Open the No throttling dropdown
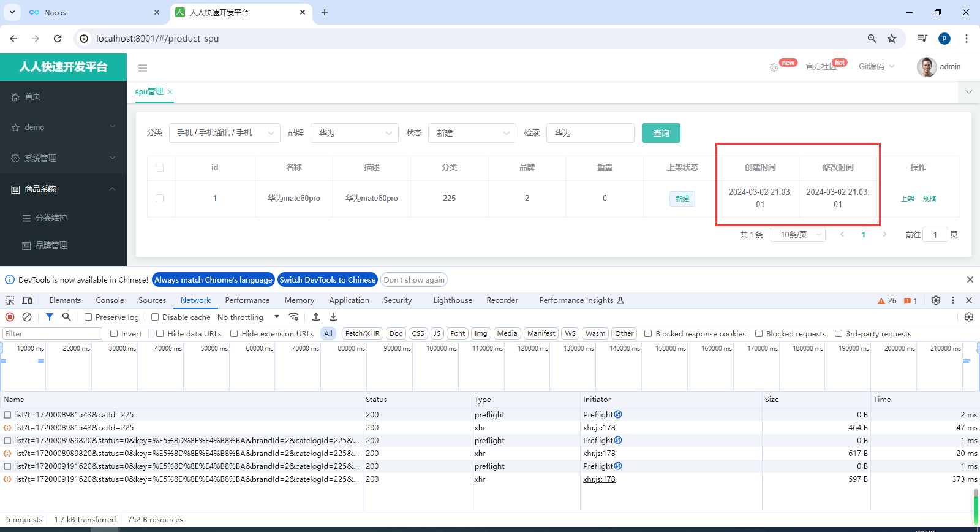 pyautogui.click(x=248, y=317)
